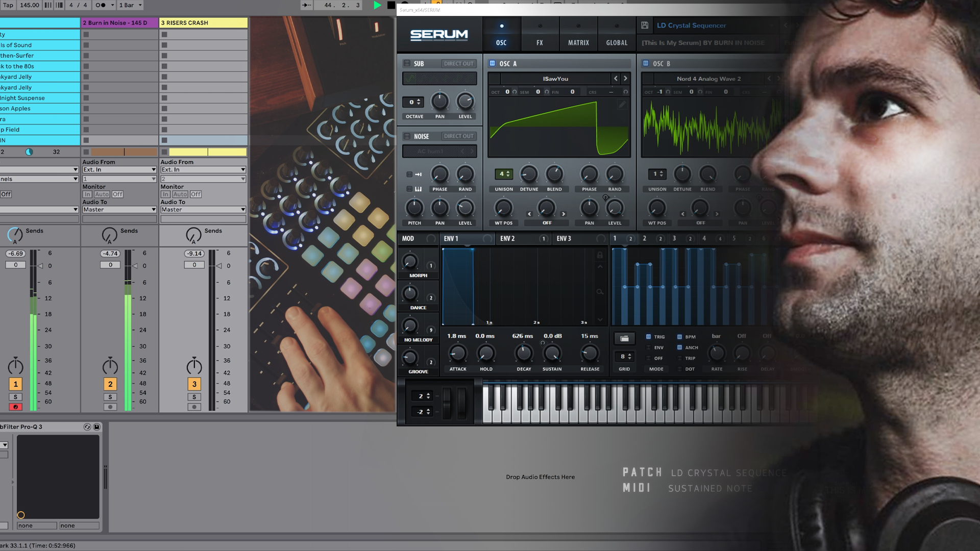Viewport: 980px width, 551px height.
Task: Toggle the OSC B enable checkbox
Action: point(646,63)
